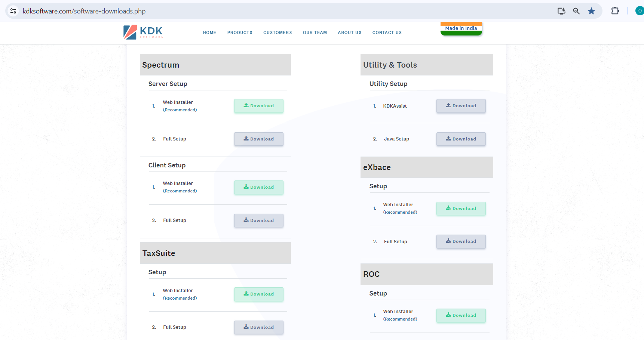Viewport: 644px width, 340px height.
Task: Download Spectrum Server Setup Web Installer
Action: click(x=259, y=106)
